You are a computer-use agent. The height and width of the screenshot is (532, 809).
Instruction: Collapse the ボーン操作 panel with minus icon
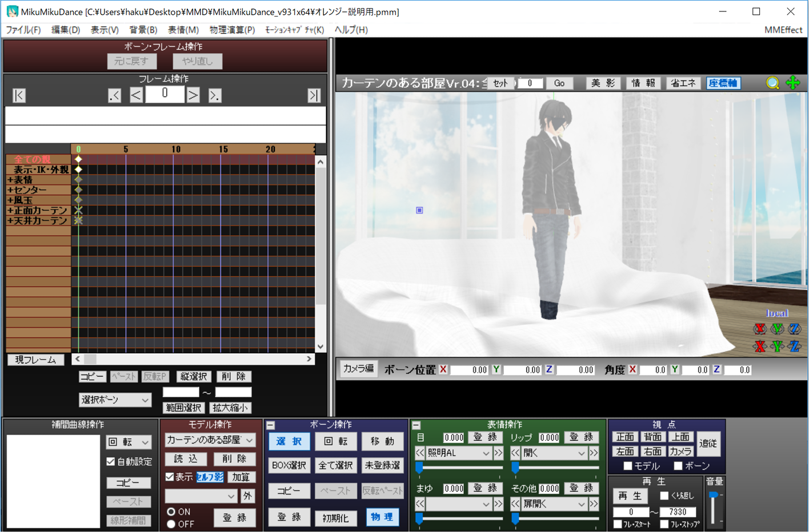271,425
